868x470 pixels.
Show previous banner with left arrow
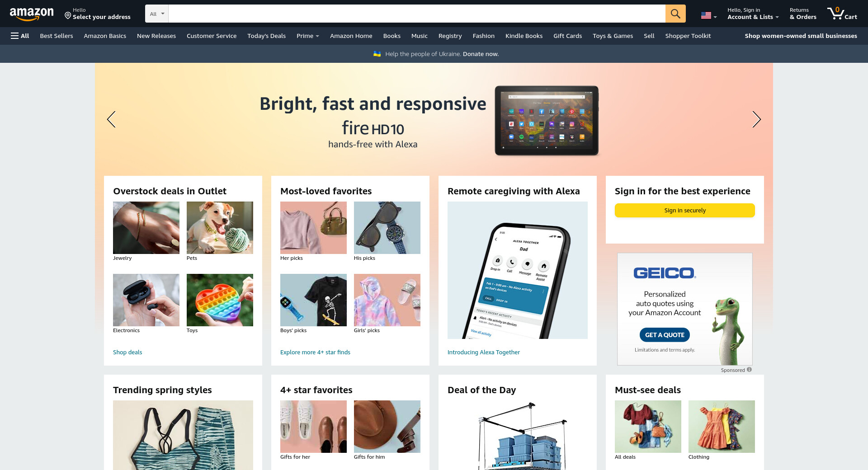coord(111,119)
